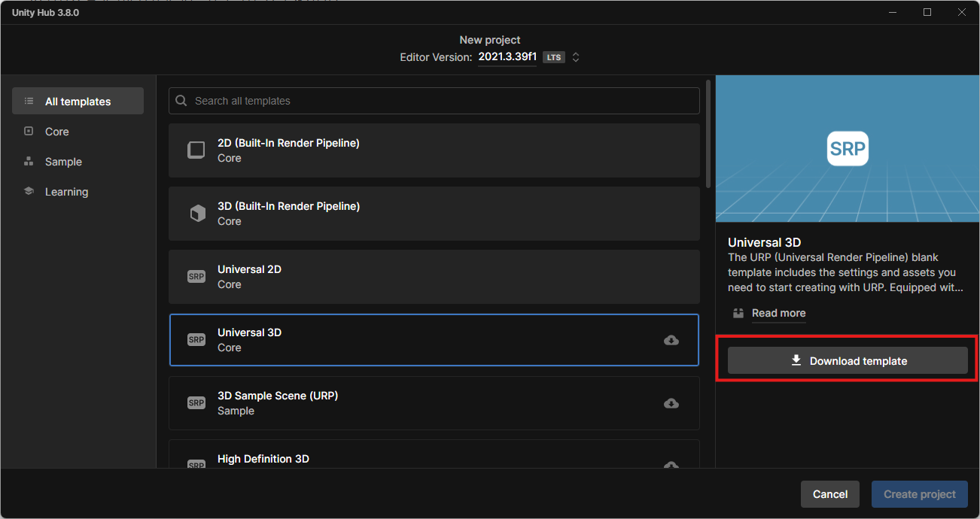Click the large SRP logo in preview
Screen dimensions: 980x519
coord(848,149)
